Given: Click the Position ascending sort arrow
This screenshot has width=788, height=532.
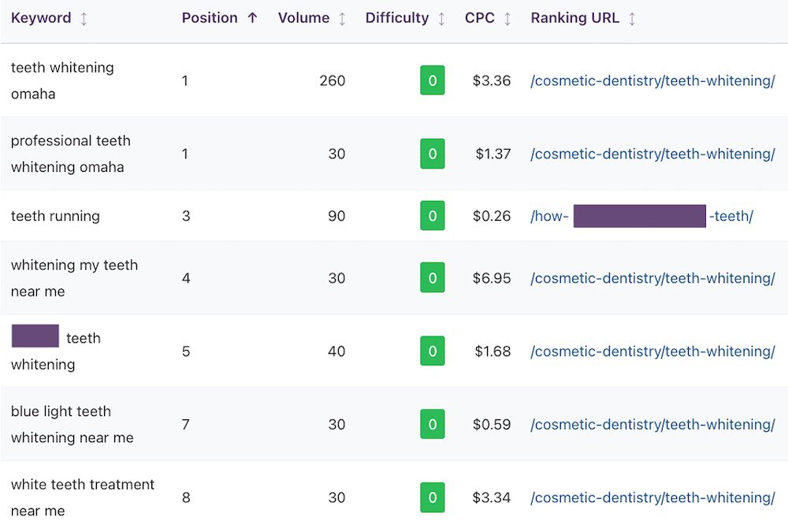Looking at the screenshot, I should 252,18.
